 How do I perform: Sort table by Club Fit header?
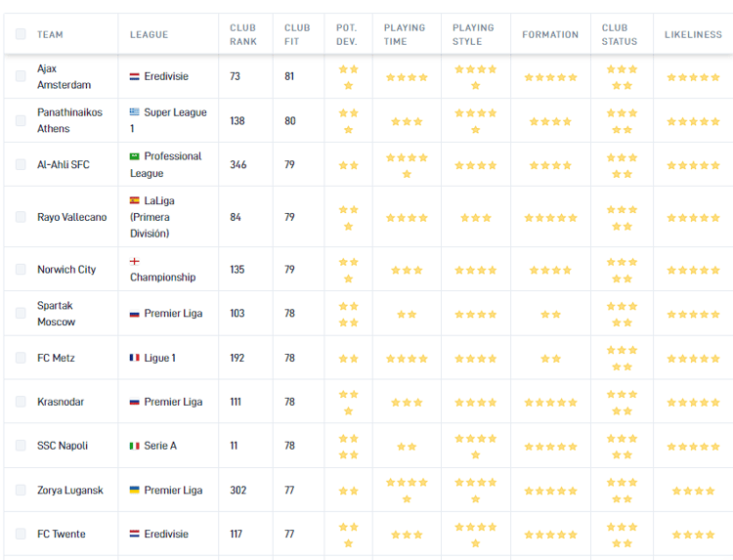pos(297,34)
